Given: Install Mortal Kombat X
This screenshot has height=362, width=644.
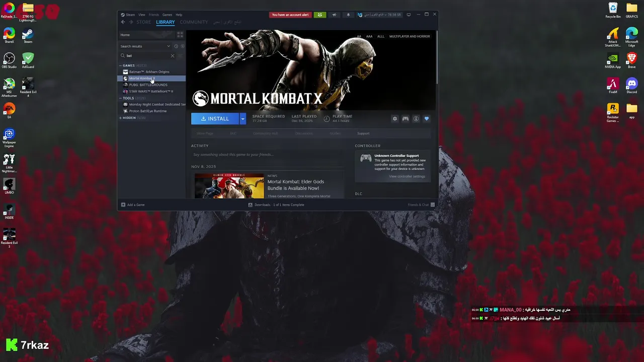Looking at the screenshot, I should pyautogui.click(x=215, y=119).
